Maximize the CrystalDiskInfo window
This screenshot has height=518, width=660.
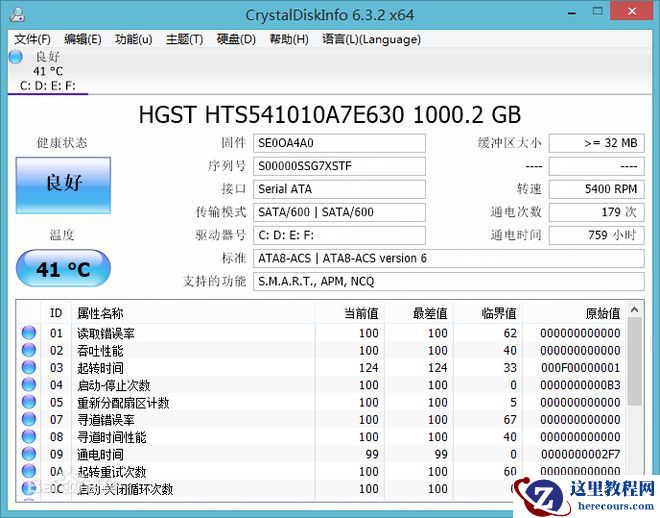tap(598, 12)
